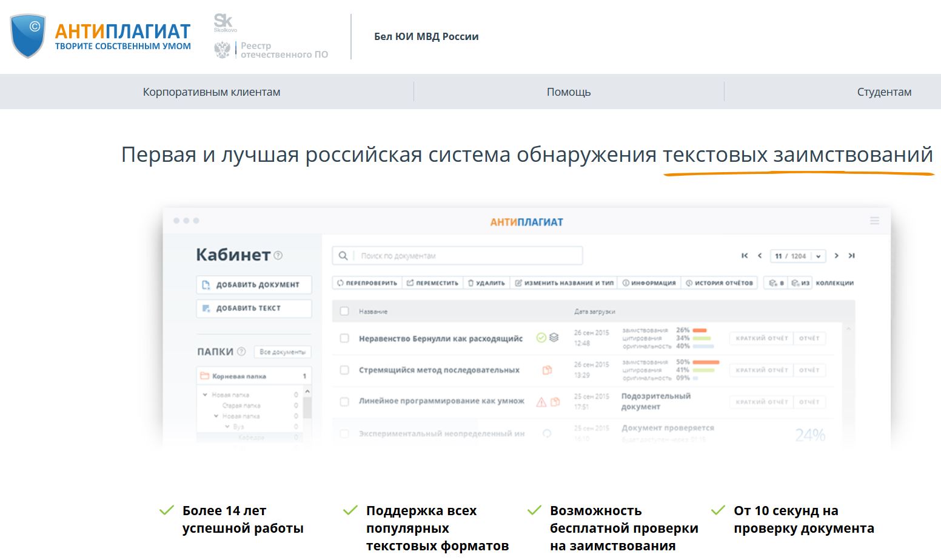
Task: Click Изменить название и тип
Action: coord(564,283)
